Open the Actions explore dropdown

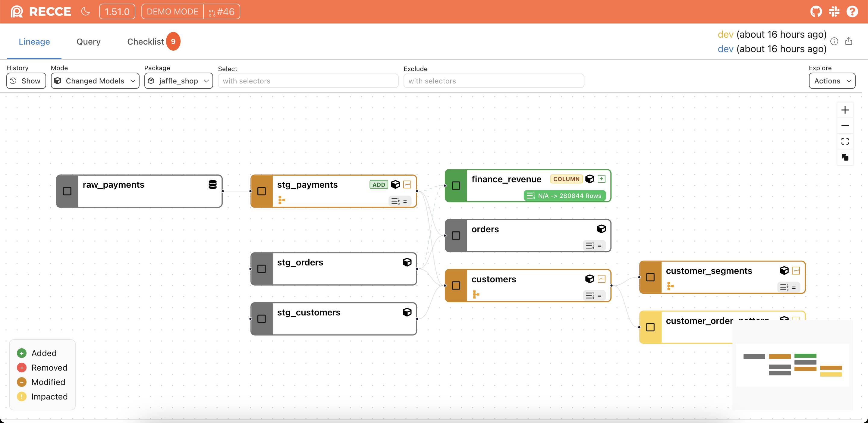[x=832, y=81]
